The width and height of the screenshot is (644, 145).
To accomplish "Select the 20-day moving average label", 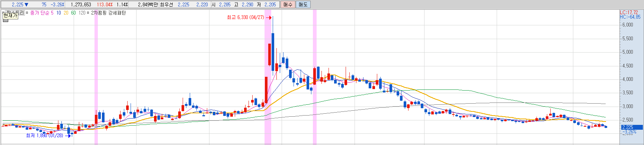I will click(x=66, y=13).
